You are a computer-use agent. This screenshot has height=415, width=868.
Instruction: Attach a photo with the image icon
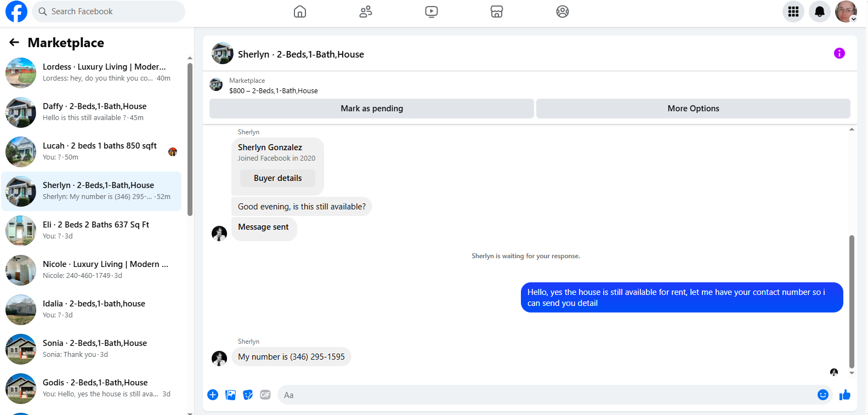(x=231, y=395)
